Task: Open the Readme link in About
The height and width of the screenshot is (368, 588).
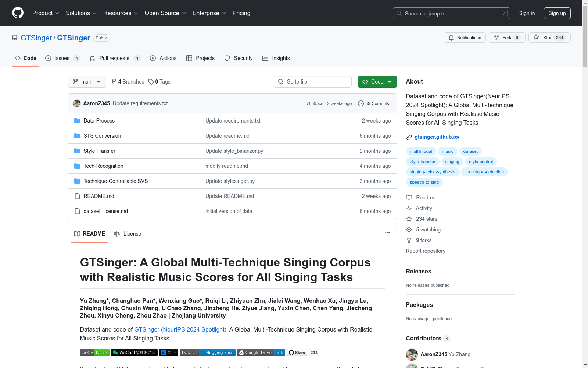Action: pos(421,198)
